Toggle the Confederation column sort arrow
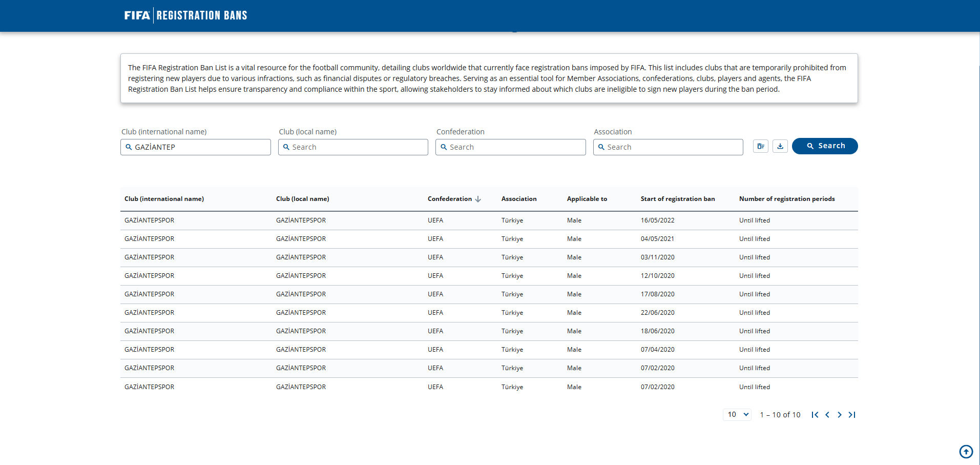980x465 pixels. click(478, 199)
